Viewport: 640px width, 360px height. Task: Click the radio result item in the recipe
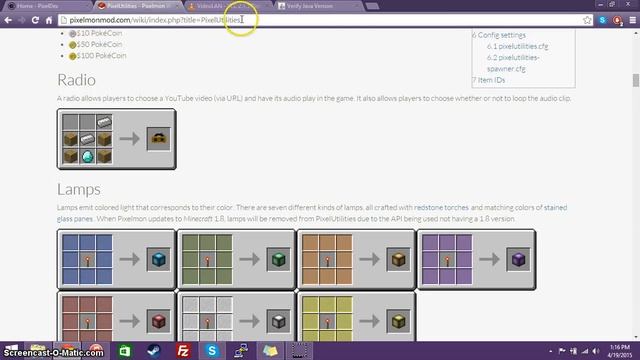(x=158, y=139)
